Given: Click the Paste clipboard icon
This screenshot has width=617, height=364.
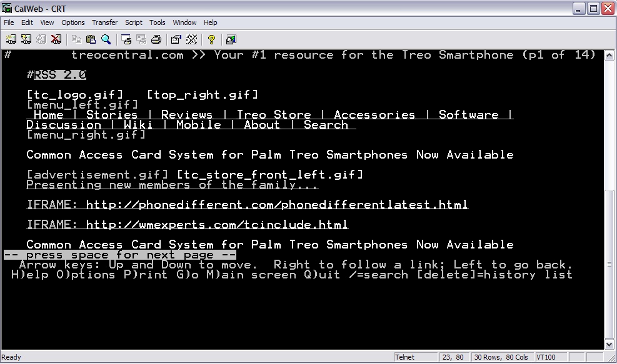Looking at the screenshot, I should [x=91, y=39].
